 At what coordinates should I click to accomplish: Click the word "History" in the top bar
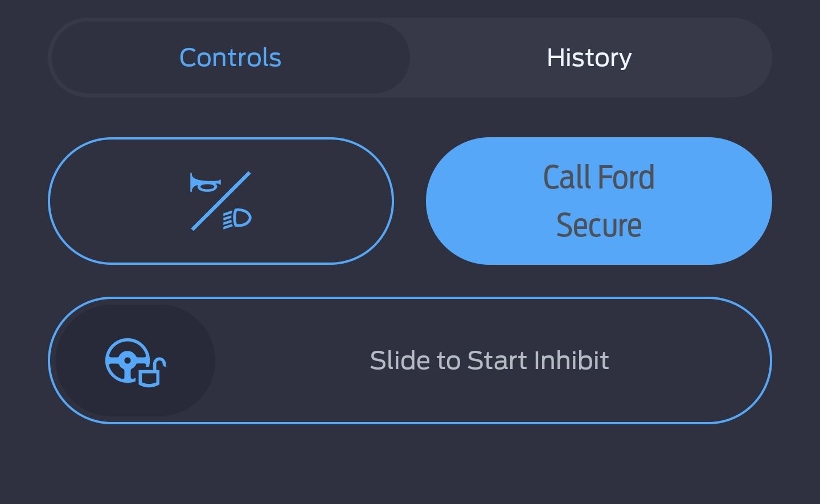(589, 58)
